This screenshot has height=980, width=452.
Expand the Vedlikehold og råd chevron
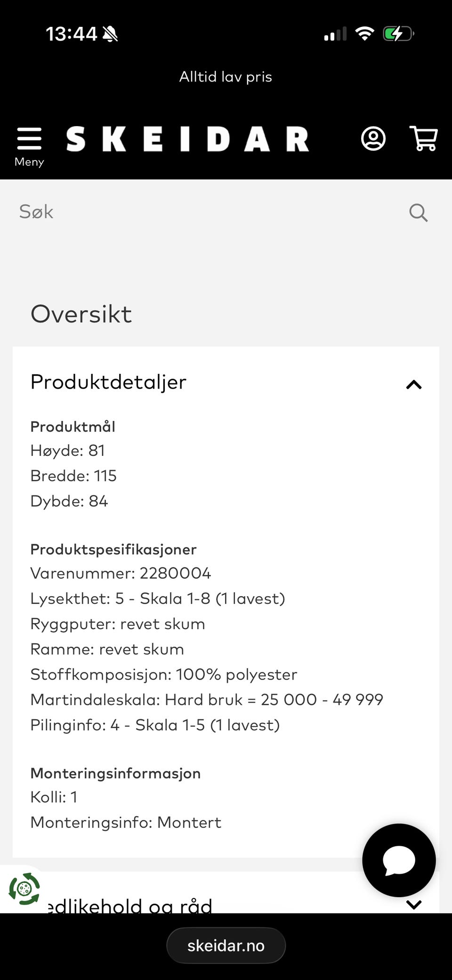coord(414,905)
